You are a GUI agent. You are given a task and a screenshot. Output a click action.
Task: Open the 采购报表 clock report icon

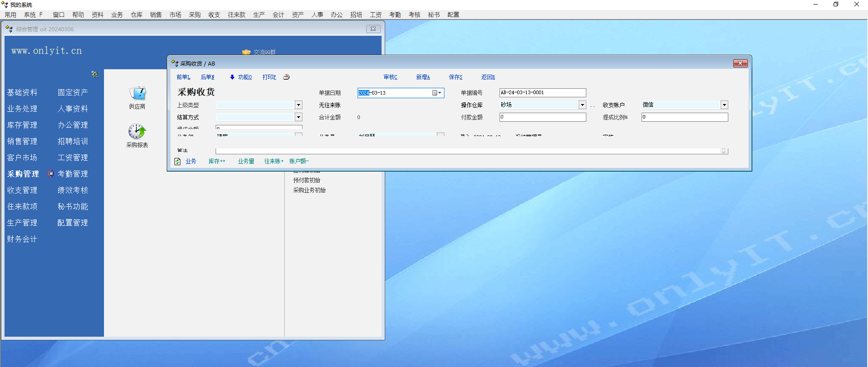pos(137,132)
